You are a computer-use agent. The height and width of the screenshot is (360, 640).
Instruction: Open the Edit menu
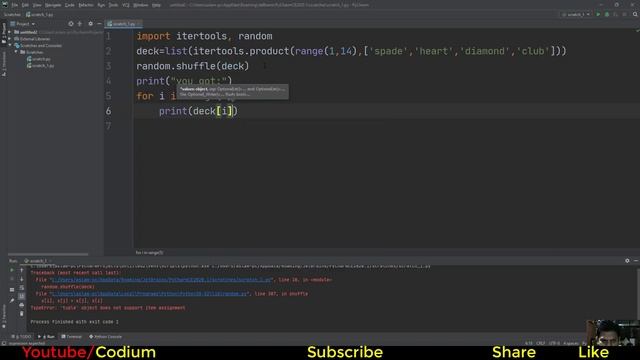25,5
